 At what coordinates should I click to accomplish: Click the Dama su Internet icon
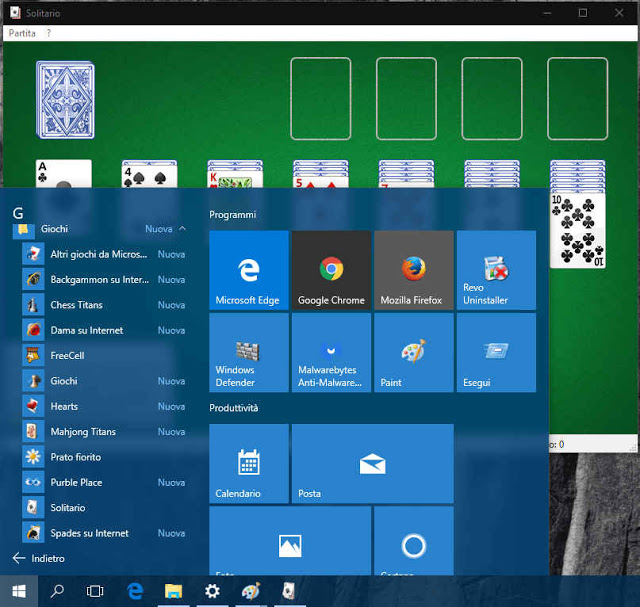[33, 330]
